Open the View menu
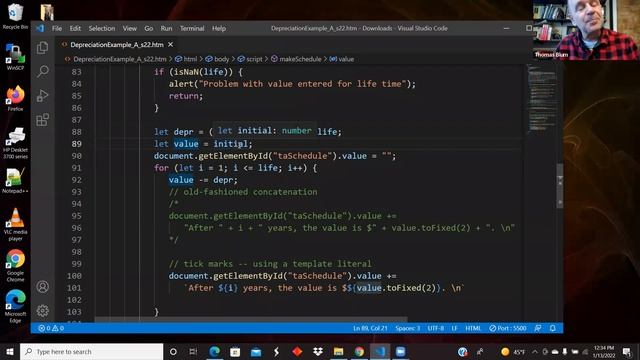The height and width of the screenshot is (360, 640). click(x=129, y=28)
